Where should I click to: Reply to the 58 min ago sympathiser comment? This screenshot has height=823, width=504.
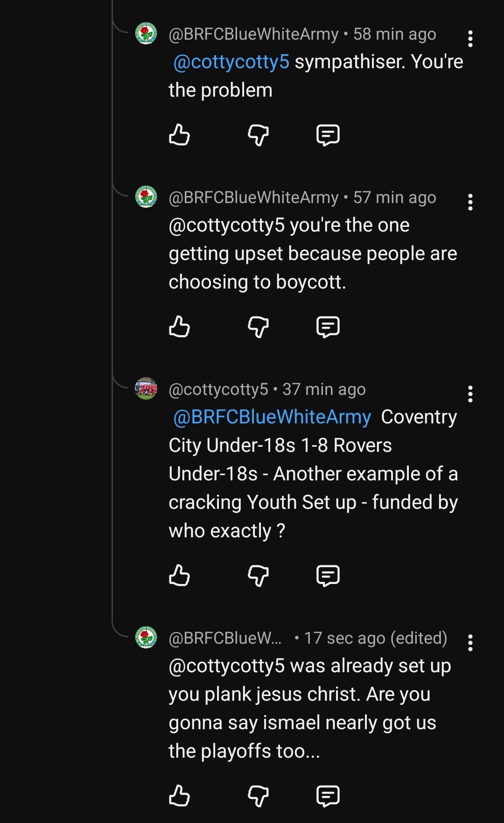pos(328,135)
